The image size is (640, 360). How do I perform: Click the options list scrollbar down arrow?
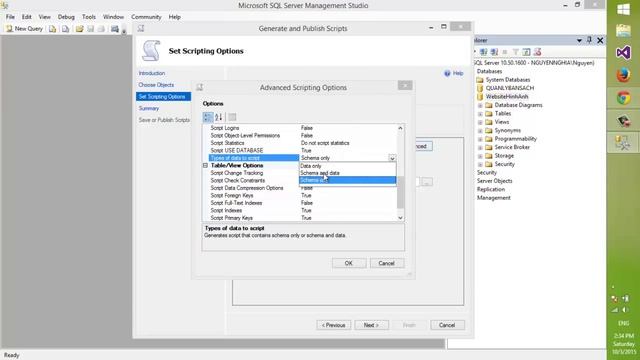coord(400,218)
